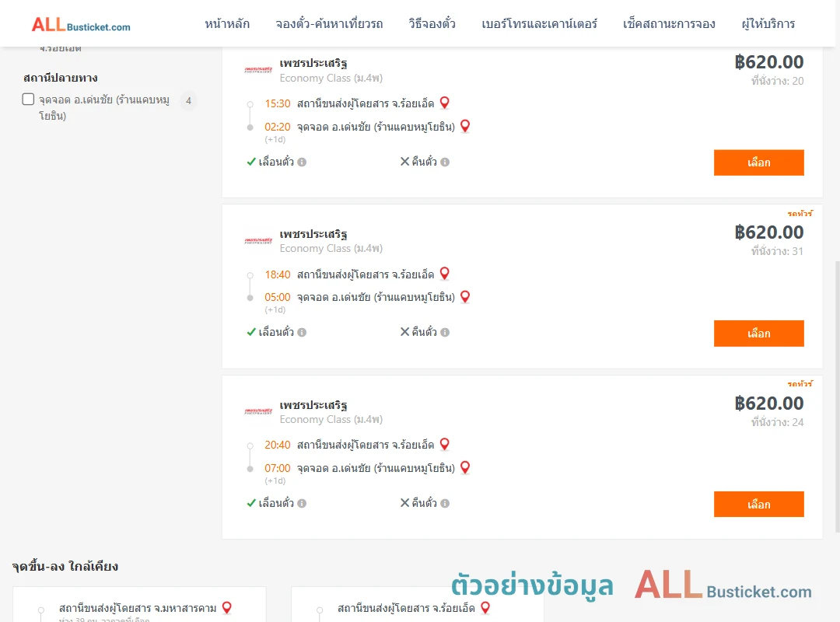Select the 18:40 departure trip

click(758, 334)
